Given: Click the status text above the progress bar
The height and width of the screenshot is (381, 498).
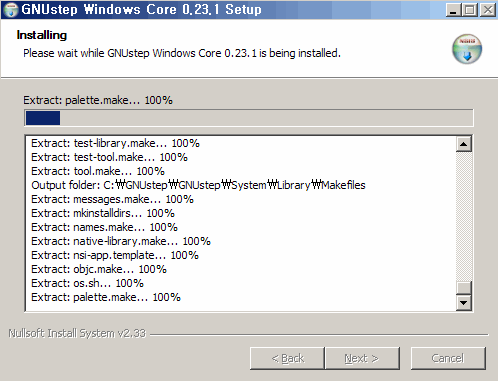Looking at the screenshot, I should click(x=98, y=100).
